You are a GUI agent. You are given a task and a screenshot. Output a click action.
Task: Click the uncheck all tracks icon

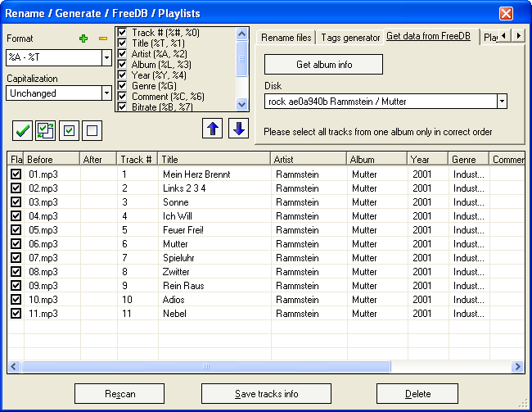point(92,130)
